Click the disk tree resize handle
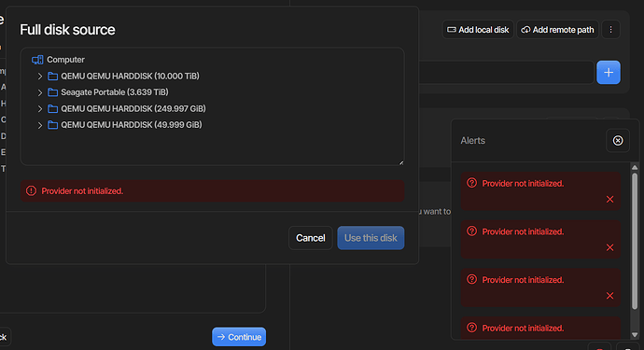Screen dimensions: 644x350 401,162
